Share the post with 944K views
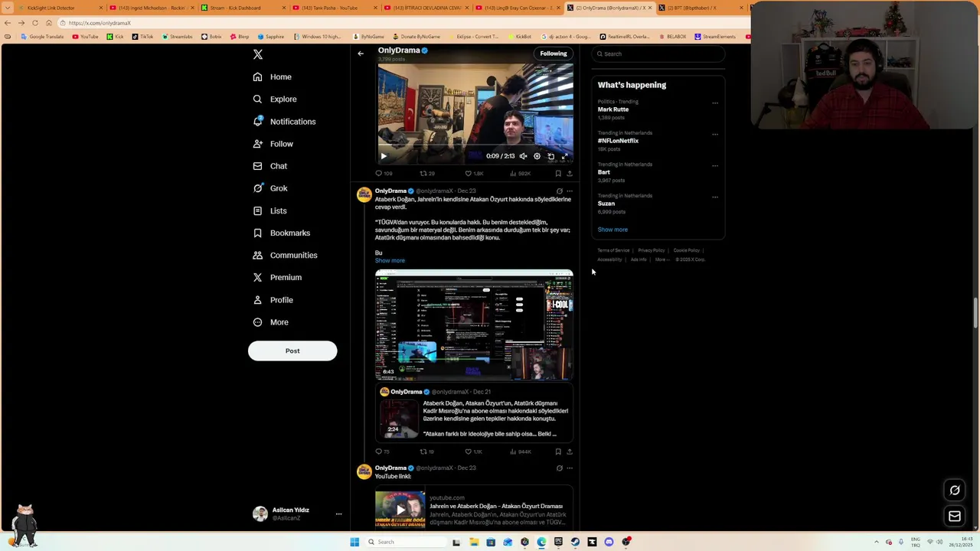 [569, 452]
